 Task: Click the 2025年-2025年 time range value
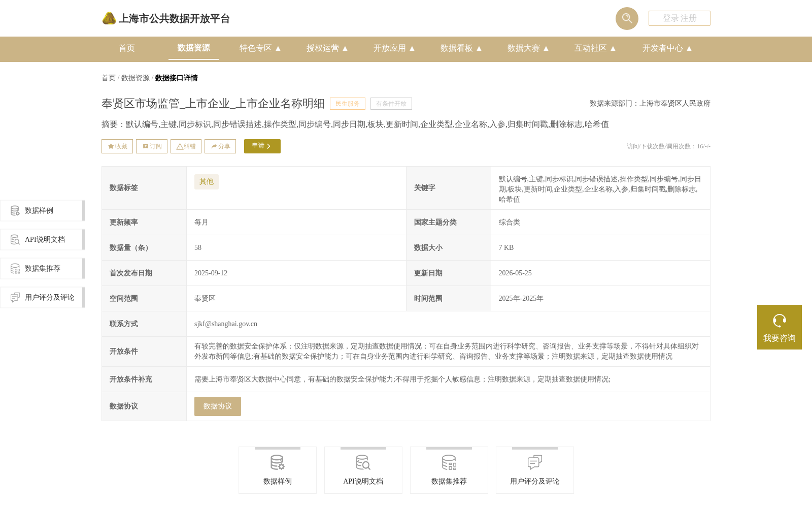pos(521,299)
